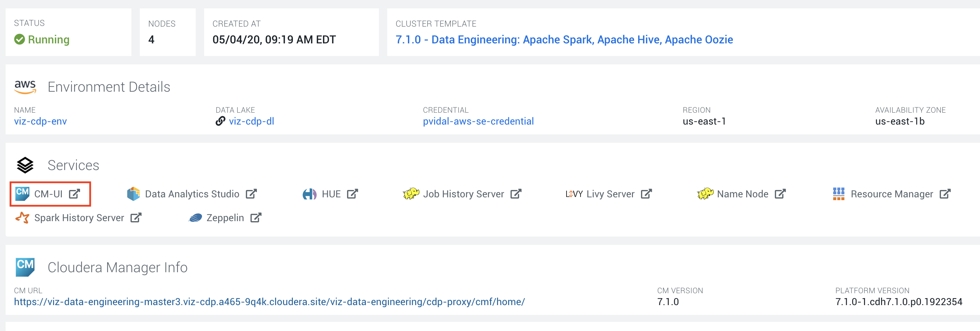The image size is (980, 331).
Task: Click the Data Analytics Studio service icon
Action: 134,194
